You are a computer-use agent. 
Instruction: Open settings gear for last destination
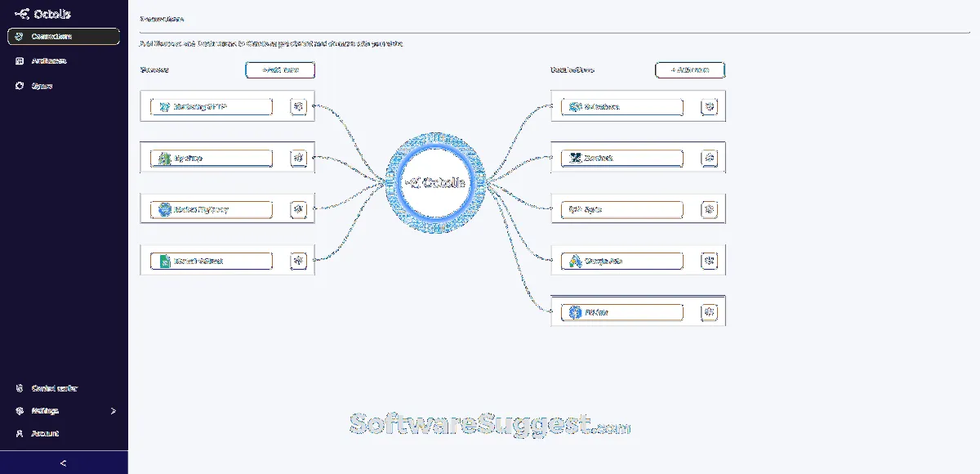click(x=710, y=312)
